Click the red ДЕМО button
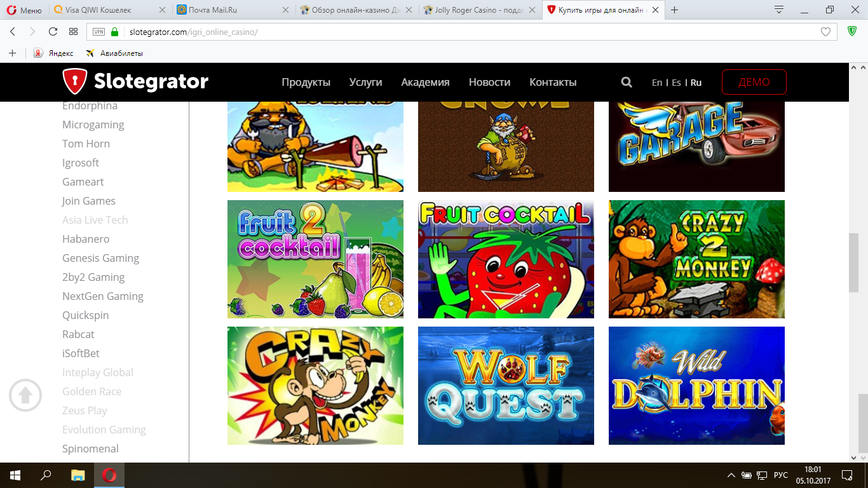The width and height of the screenshot is (868, 488). pos(754,82)
